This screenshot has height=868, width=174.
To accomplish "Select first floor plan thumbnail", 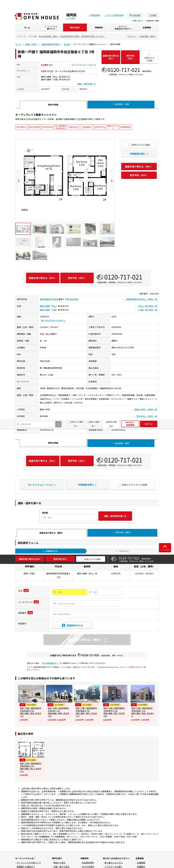I will [23, 229].
